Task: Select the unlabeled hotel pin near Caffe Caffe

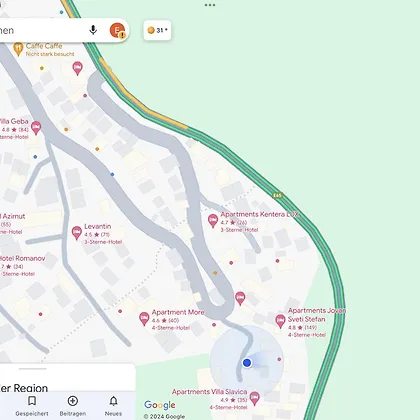Action: [x=77, y=68]
